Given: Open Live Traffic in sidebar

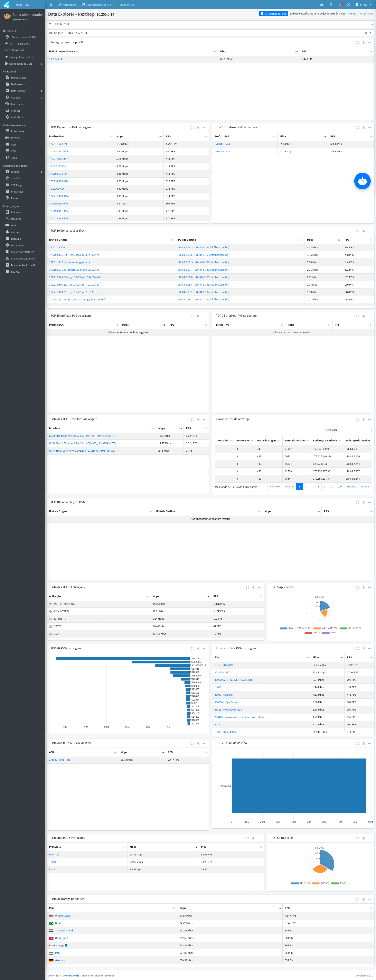Looking at the screenshot, I should coord(23,104).
